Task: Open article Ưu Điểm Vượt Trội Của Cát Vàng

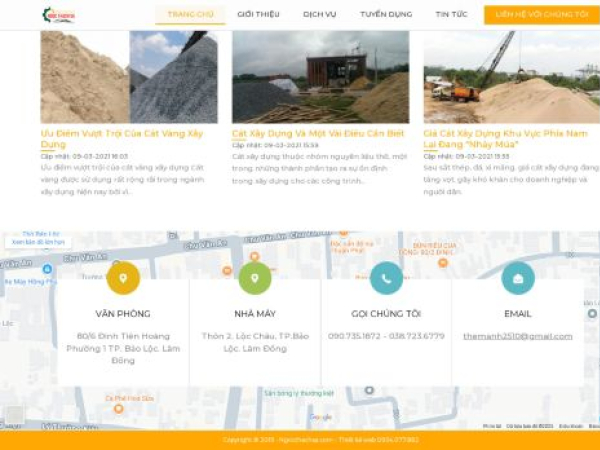Action: coord(122,138)
